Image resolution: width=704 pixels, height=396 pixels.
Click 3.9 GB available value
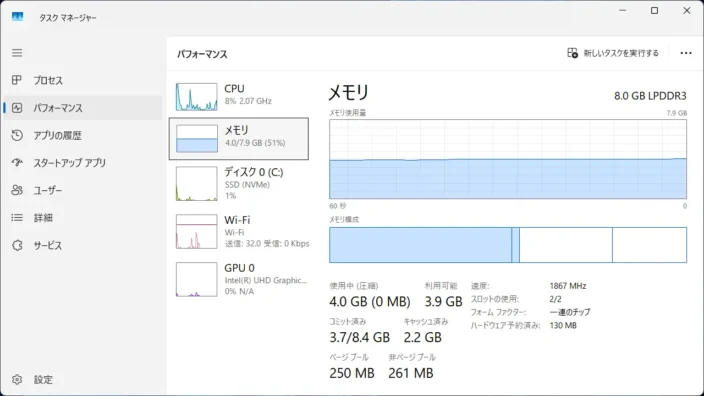pos(444,301)
